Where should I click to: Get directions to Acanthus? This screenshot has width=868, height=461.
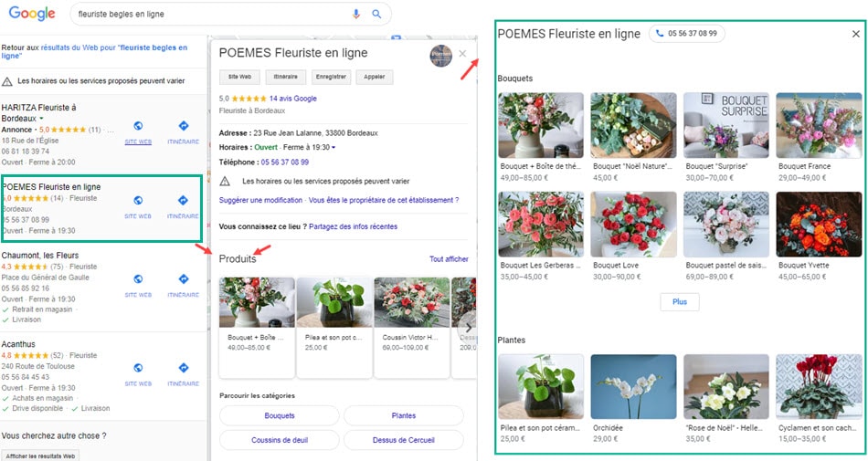184,368
